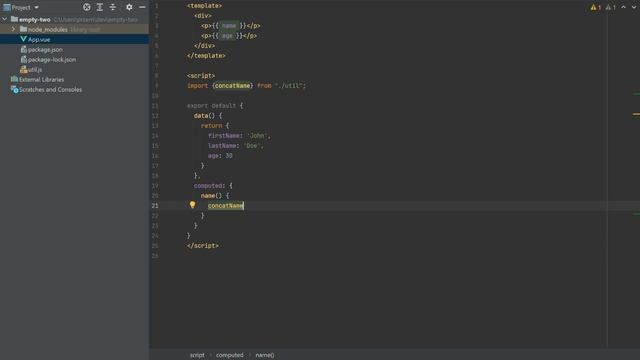640x360 pixels.
Task: Expand the node_modules folder
Action: pyautogui.click(x=13, y=29)
